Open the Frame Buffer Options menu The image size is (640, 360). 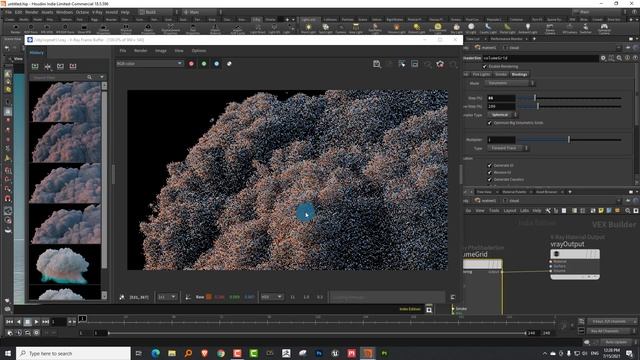[x=199, y=51]
